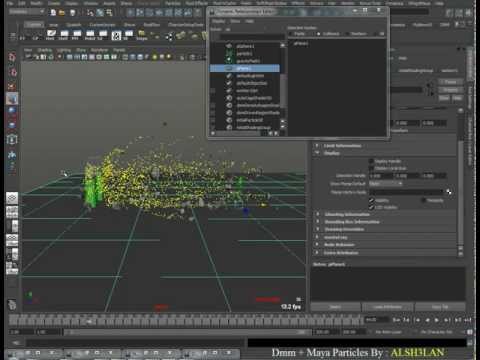This screenshot has width=480, height=360.
Task: Activate the Universal Manipulator tool
Action: tap(12, 139)
